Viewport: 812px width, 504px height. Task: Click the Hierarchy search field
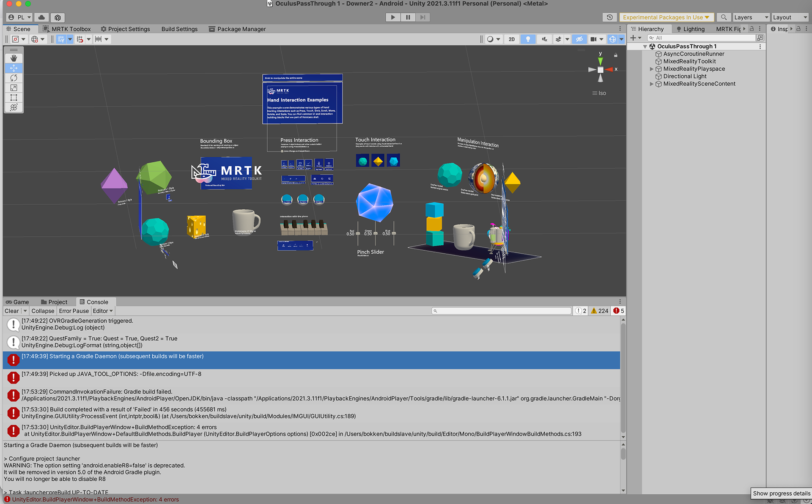tap(701, 38)
